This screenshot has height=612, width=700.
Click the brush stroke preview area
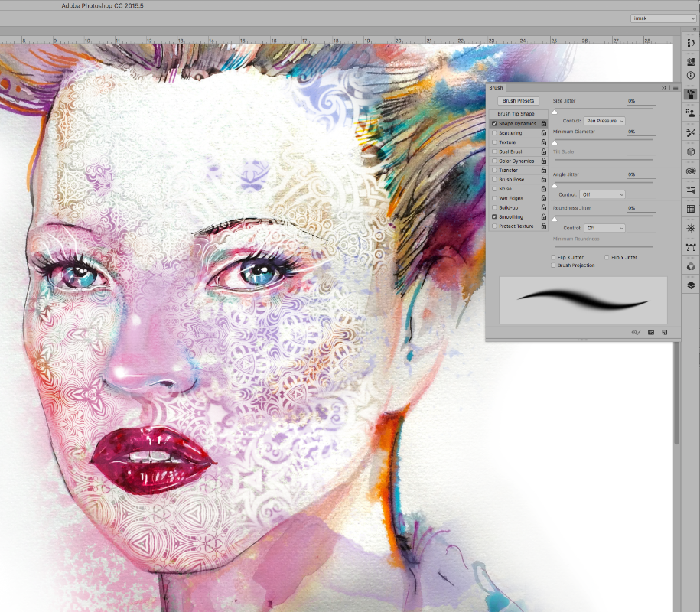(583, 300)
